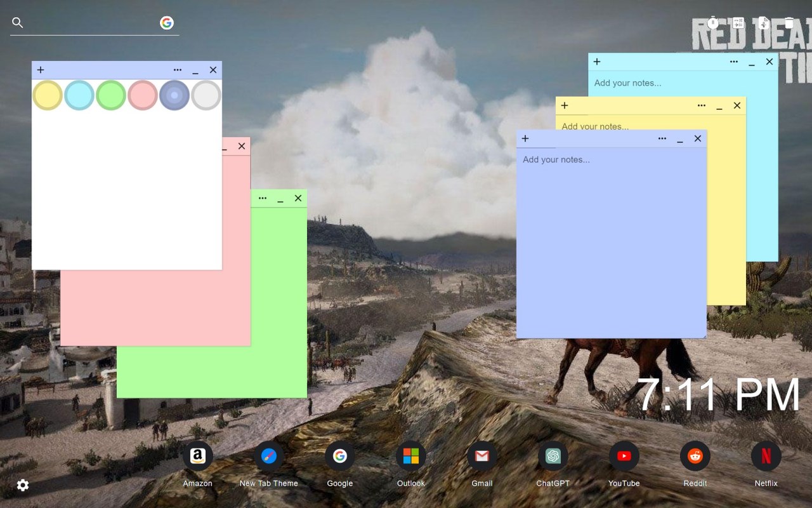This screenshot has width=812, height=508.
Task: Open the three-dot menu on the yellow note
Action: click(702, 105)
